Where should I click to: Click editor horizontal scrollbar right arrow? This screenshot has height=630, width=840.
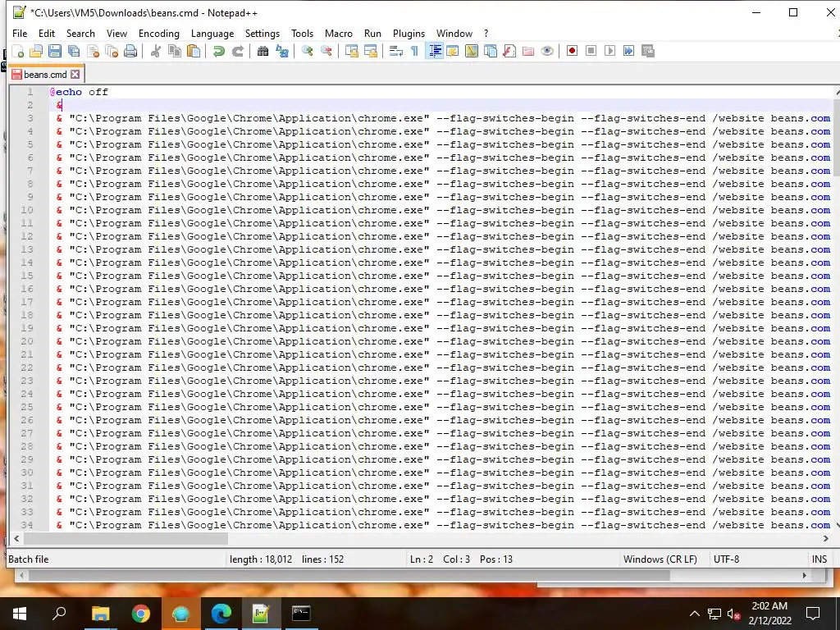(825, 538)
